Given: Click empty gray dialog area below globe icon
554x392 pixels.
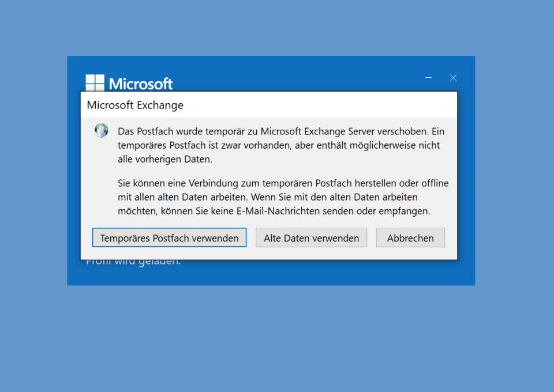Looking at the screenshot, I should 102,183.
